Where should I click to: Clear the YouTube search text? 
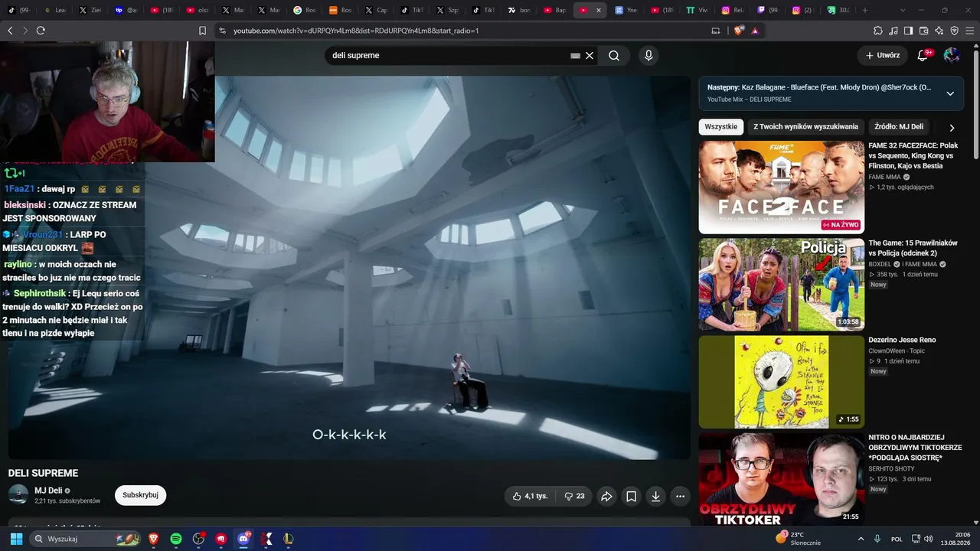click(590, 55)
